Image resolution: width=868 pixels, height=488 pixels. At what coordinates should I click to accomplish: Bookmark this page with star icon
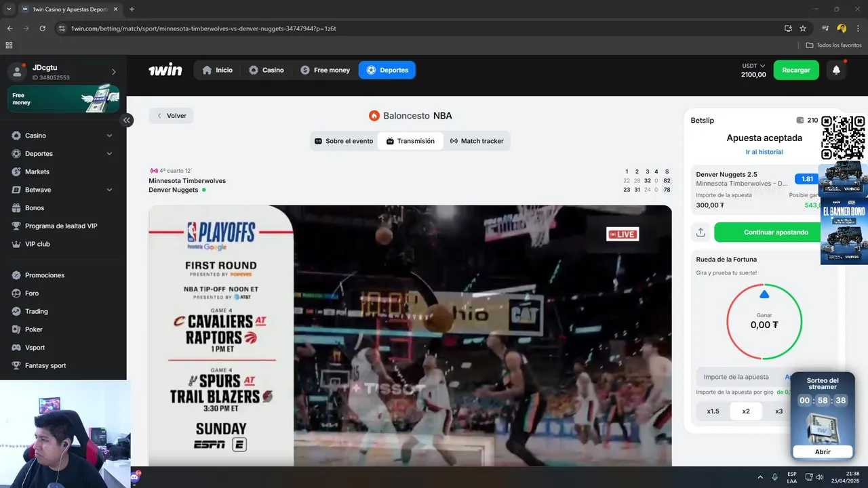point(803,28)
